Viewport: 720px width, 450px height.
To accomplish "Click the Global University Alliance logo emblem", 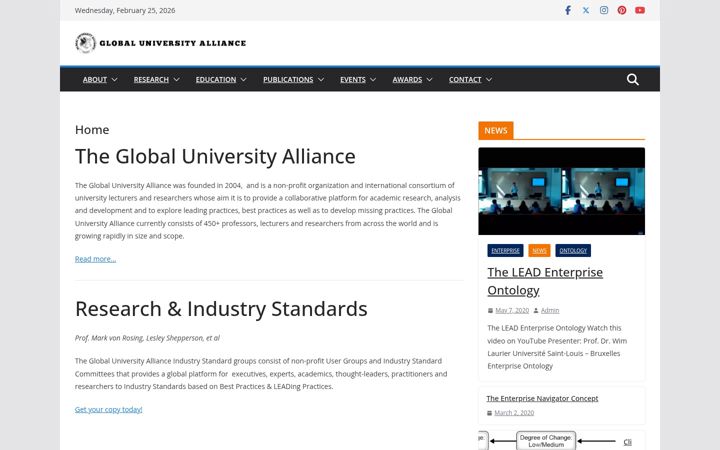I will click(x=85, y=43).
